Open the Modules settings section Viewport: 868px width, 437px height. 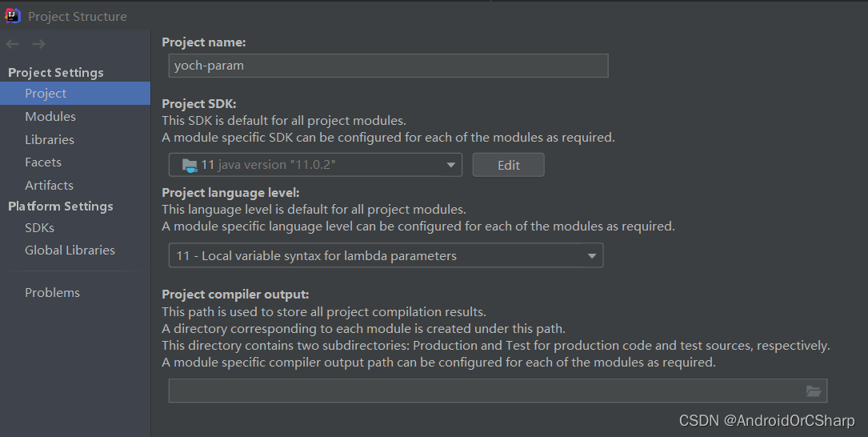50,117
